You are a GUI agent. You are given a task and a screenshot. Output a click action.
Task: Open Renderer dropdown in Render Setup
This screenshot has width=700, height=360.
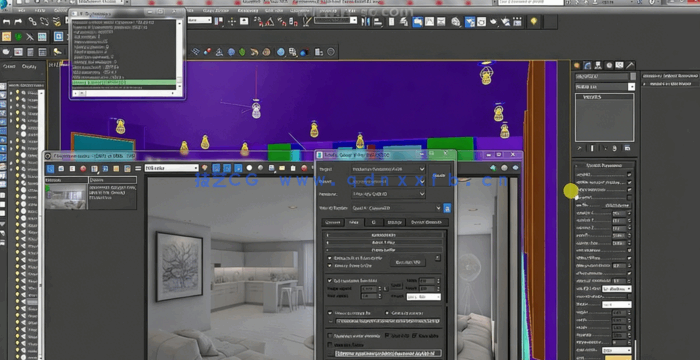click(388, 194)
